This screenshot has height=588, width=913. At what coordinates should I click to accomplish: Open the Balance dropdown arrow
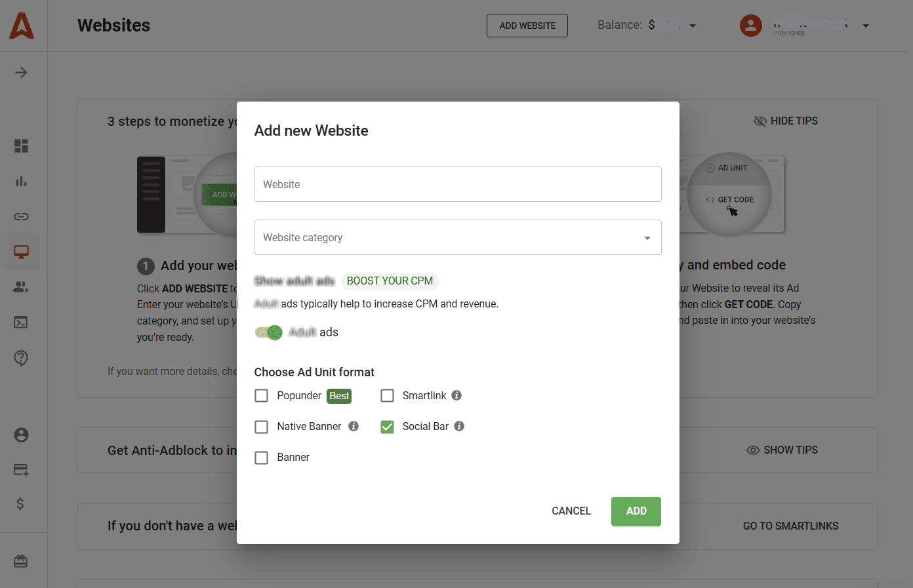(693, 26)
